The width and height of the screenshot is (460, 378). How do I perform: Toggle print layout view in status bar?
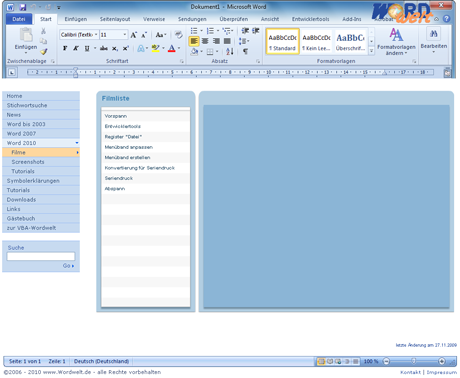point(321,361)
